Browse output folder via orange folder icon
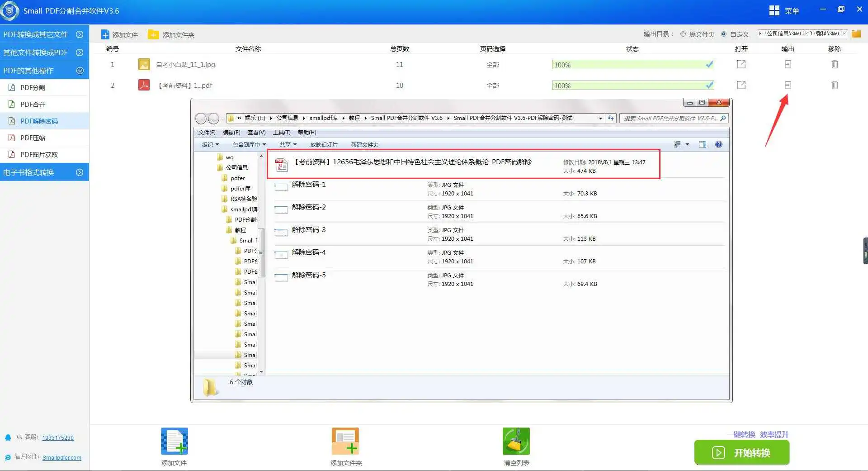Viewport: 868px width, 471px height. pyautogui.click(x=856, y=34)
